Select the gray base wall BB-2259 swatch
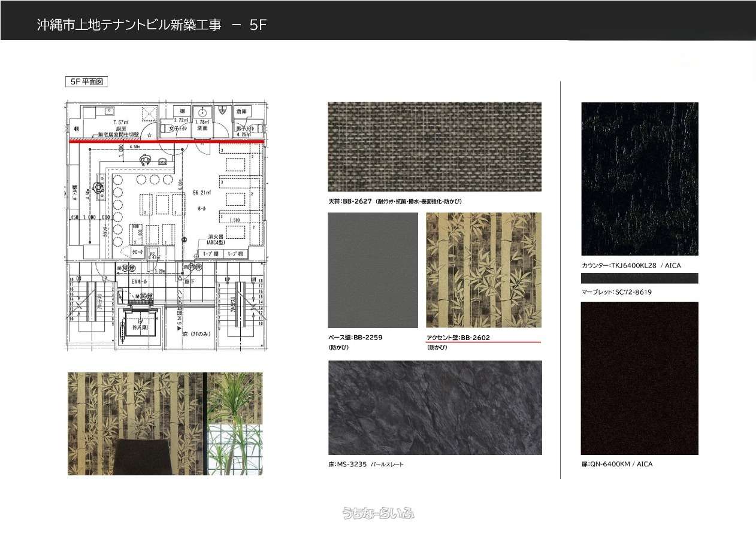 click(373, 270)
